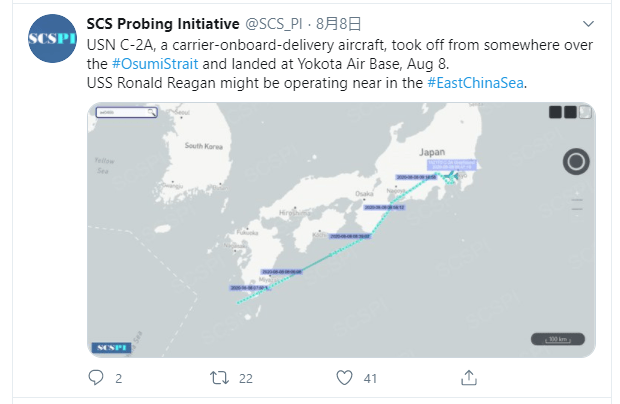
Task: Click the SCSPI logo on the map
Action: (x=110, y=346)
